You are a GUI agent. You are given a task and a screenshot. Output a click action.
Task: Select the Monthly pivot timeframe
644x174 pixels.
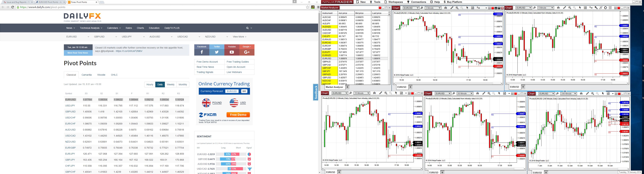[x=183, y=85]
